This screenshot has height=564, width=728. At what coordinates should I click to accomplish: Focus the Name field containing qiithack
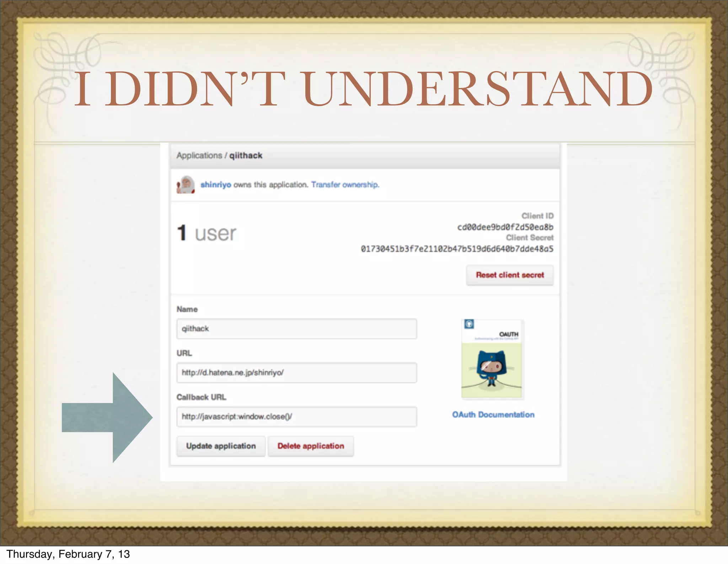[296, 329]
